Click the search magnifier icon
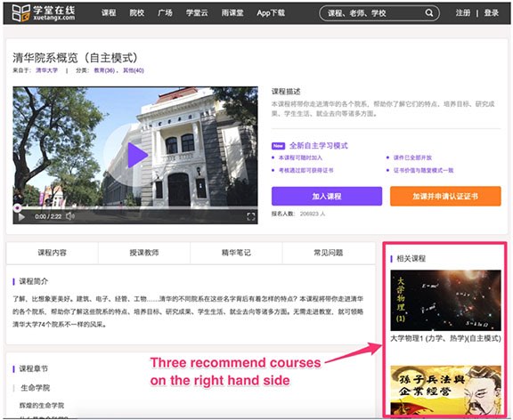 pos(429,13)
